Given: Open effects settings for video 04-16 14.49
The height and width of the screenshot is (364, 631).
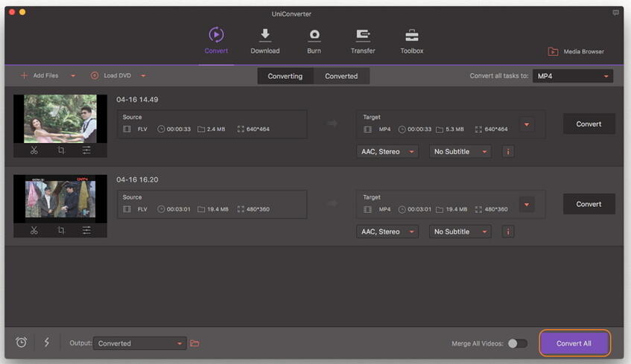Looking at the screenshot, I should point(86,150).
